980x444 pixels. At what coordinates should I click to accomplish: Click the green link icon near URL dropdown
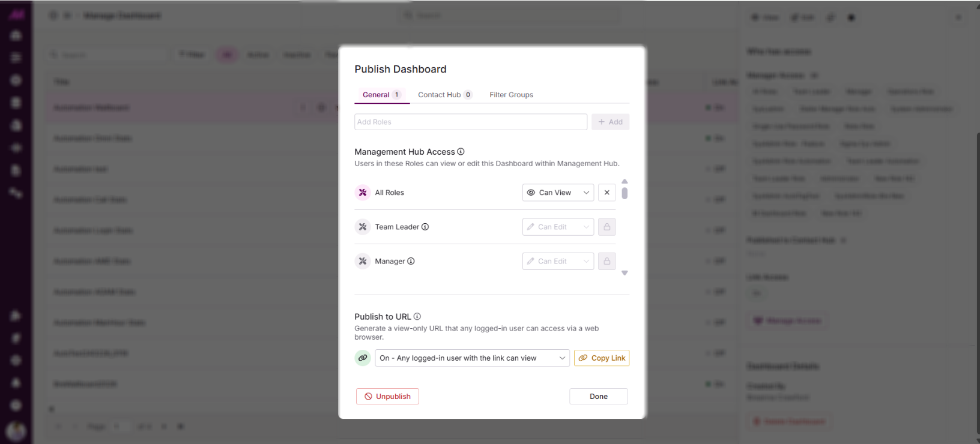click(x=363, y=358)
